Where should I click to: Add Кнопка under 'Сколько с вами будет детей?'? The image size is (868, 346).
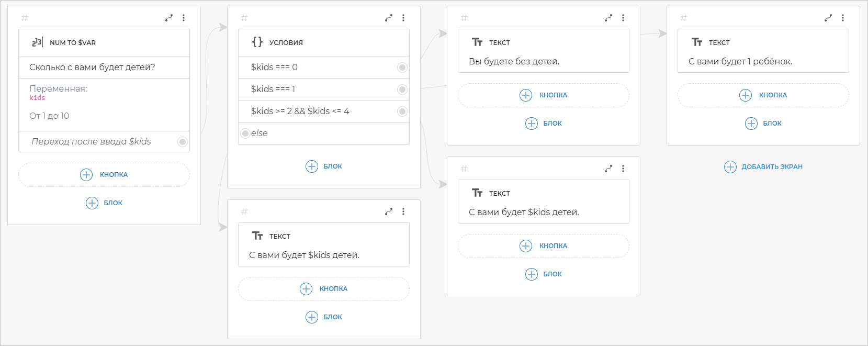tap(104, 175)
